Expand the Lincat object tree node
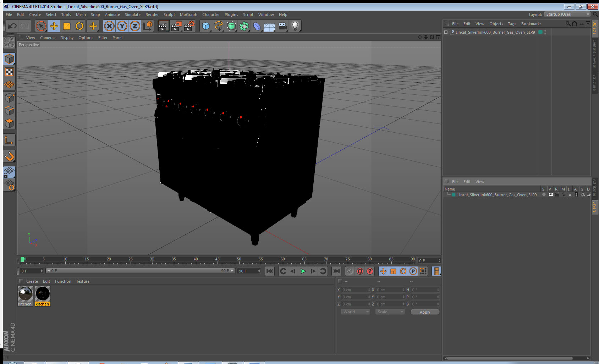The image size is (599, 364). 446,32
